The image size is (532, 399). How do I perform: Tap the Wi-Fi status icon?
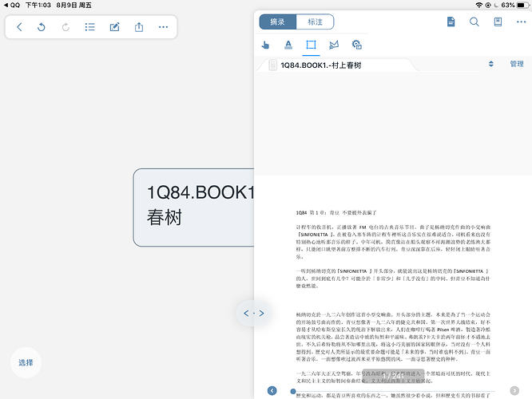[x=478, y=5]
